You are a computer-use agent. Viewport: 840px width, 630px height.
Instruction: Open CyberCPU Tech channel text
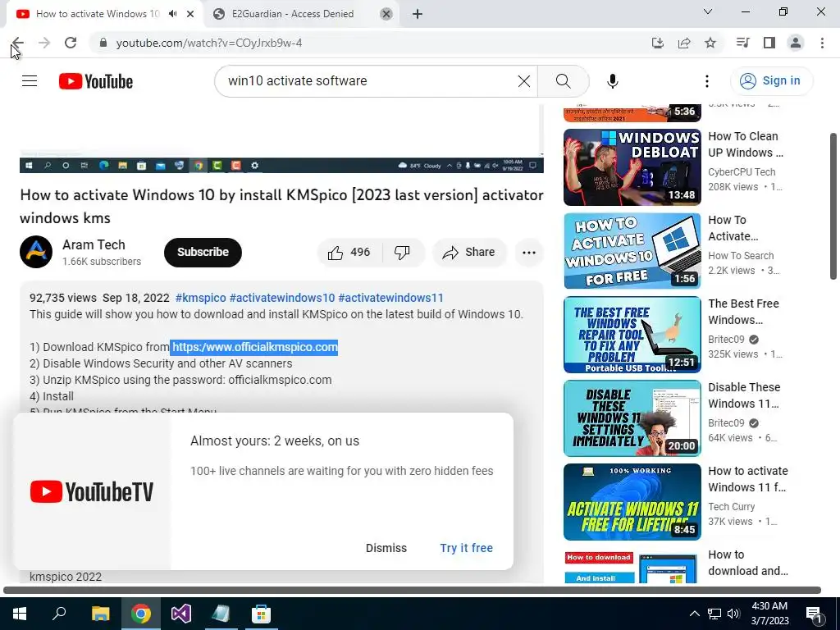pyautogui.click(x=742, y=172)
